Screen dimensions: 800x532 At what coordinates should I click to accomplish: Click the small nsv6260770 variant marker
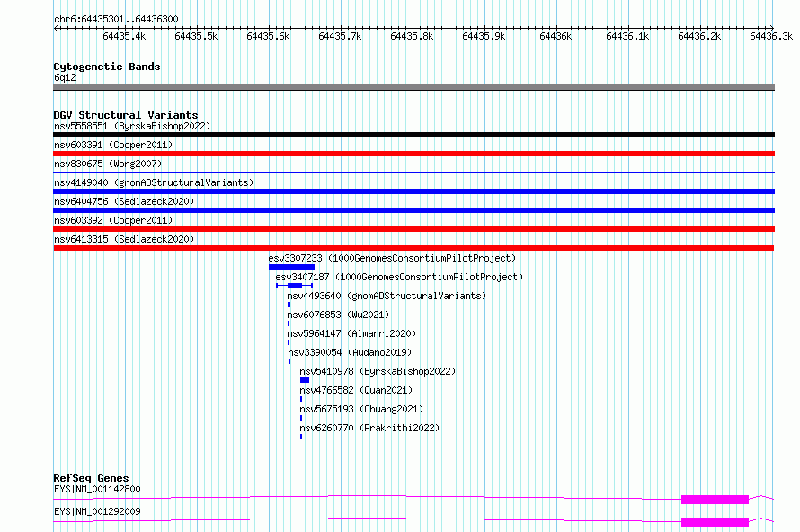301,437
